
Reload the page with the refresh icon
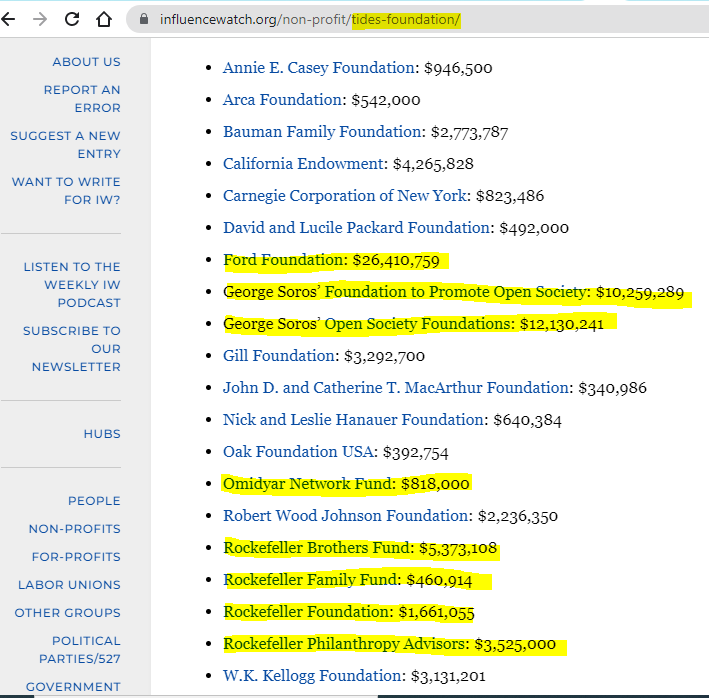point(72,19)
